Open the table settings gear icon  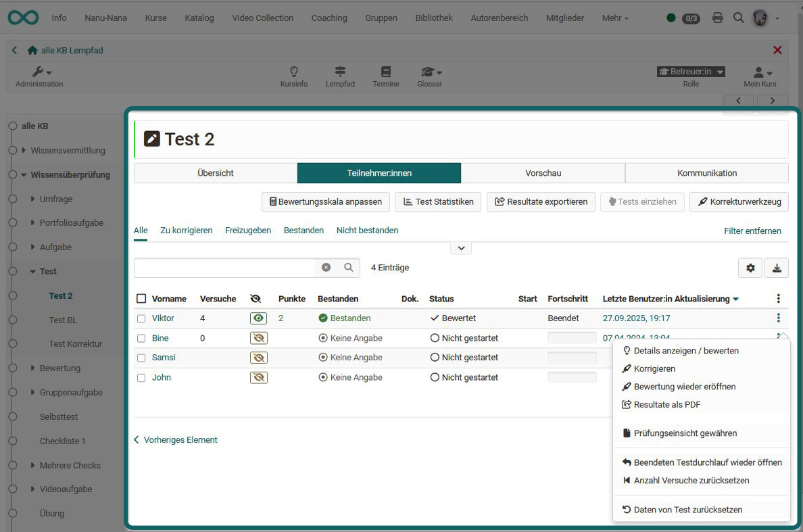(x=750, y=268)
